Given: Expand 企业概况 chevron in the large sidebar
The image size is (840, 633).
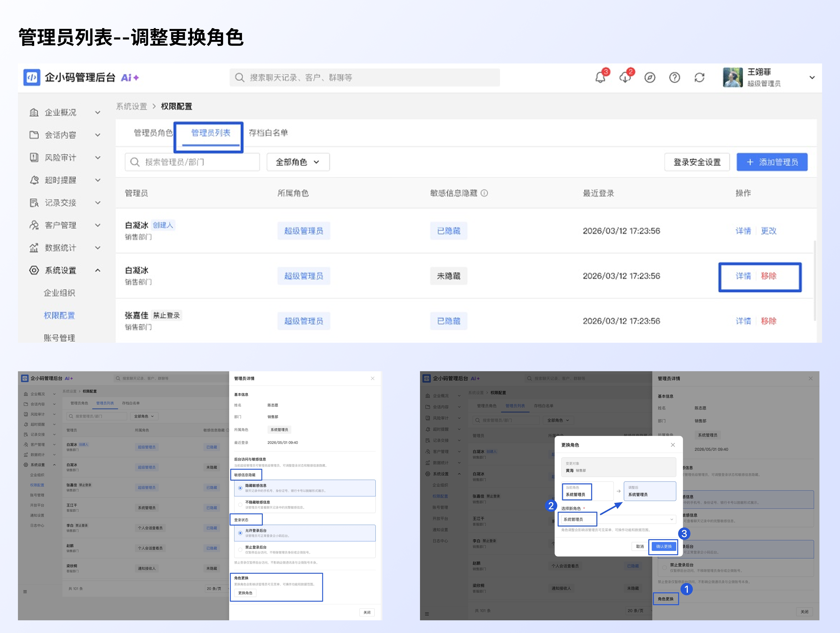Looking at the screenshot, I should point(98,113).
